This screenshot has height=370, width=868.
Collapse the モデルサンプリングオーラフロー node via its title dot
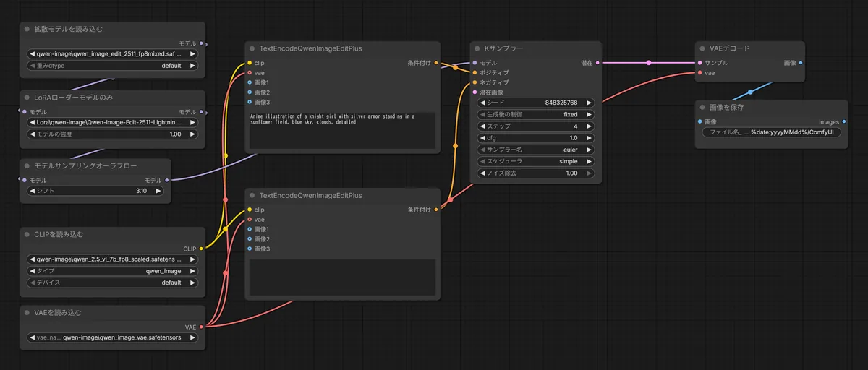pyautogui.click(x=27, y=165)
